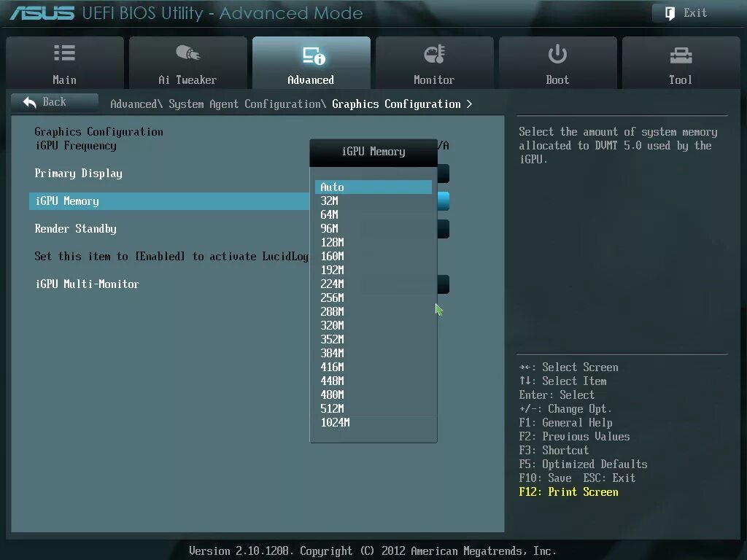Click the F5: Optimized Defaults hint
The image size is (747, 560).
[583, 464]
